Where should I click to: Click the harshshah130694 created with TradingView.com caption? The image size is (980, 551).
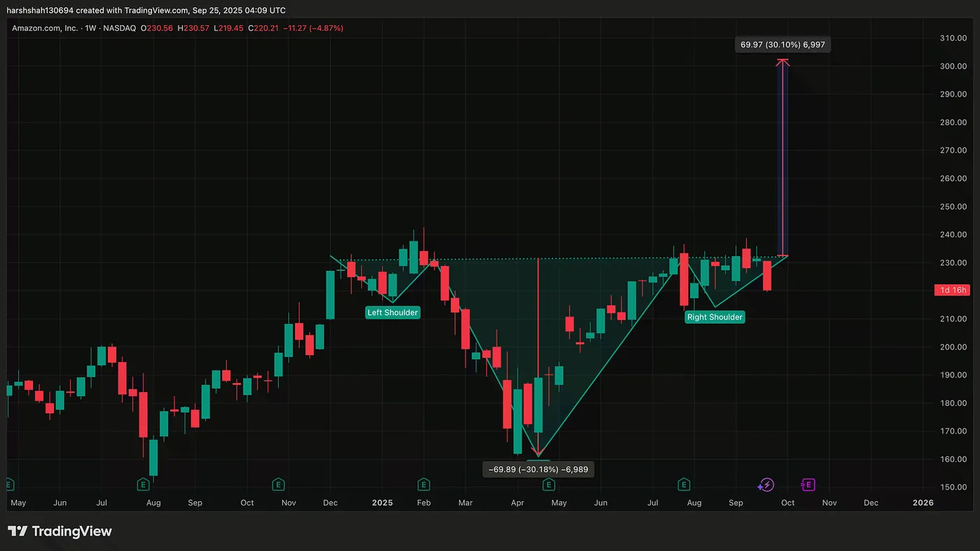[x=146, y=11]
